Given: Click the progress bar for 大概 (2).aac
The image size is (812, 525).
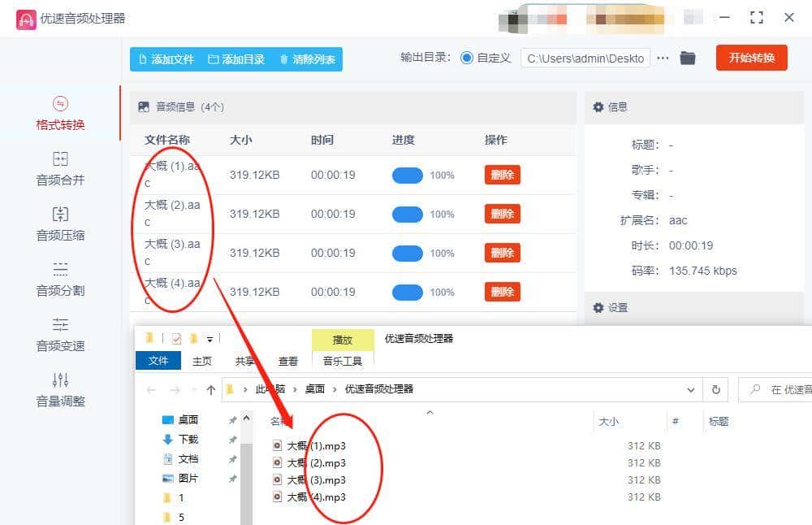Looking at the screenshot, I should [408, 213].
